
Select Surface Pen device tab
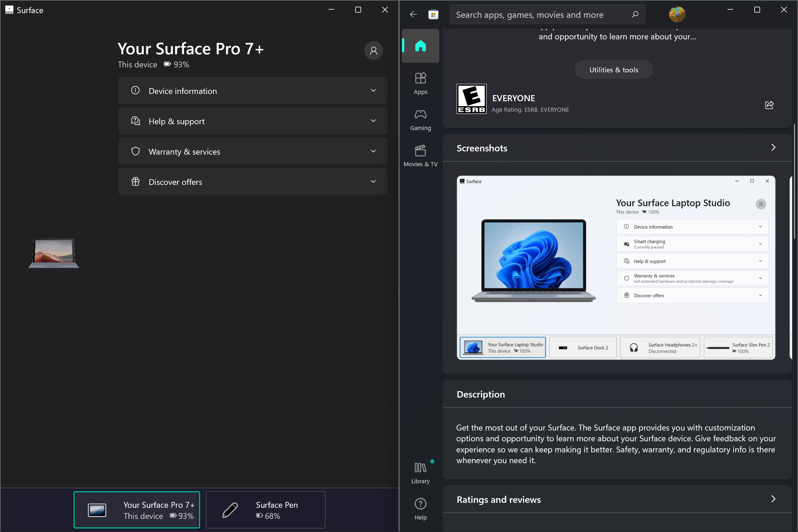[x=265, y=510]
